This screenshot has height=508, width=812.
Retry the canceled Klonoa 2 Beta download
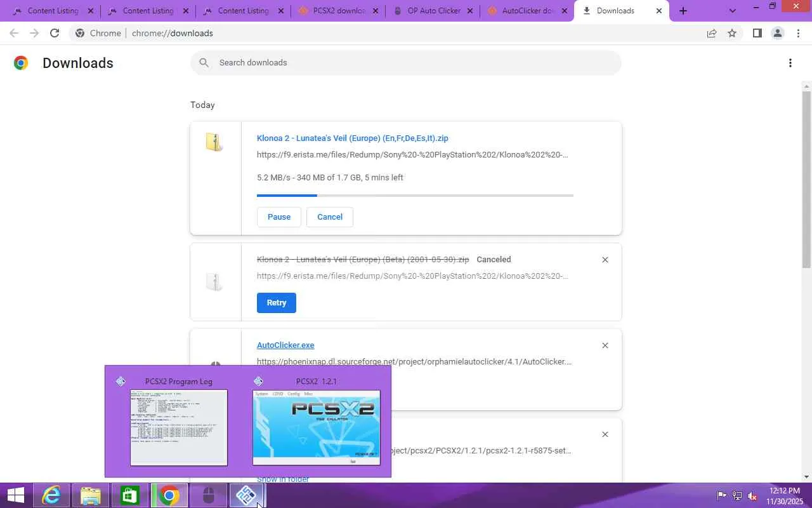click(x=277, y=303)
